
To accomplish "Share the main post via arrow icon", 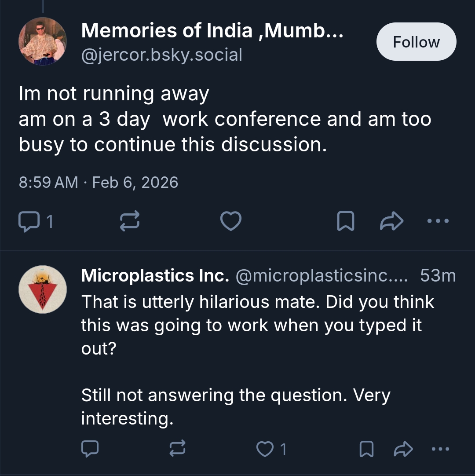I will [391, 221].
